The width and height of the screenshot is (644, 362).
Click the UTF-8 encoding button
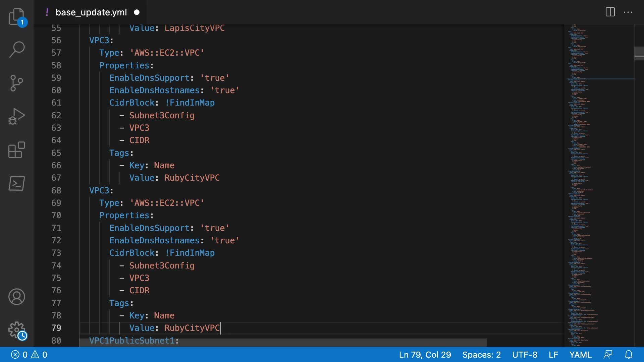coord(525,355)
